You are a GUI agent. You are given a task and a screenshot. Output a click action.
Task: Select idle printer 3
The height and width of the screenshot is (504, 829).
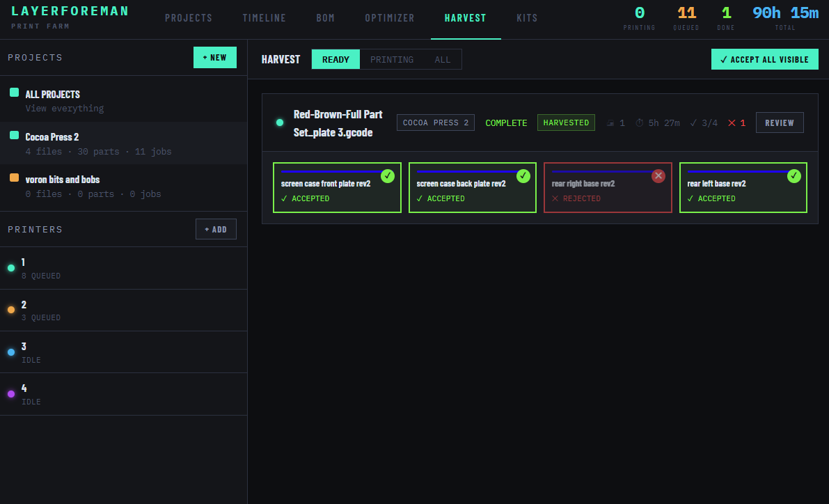tap(123, 352)
